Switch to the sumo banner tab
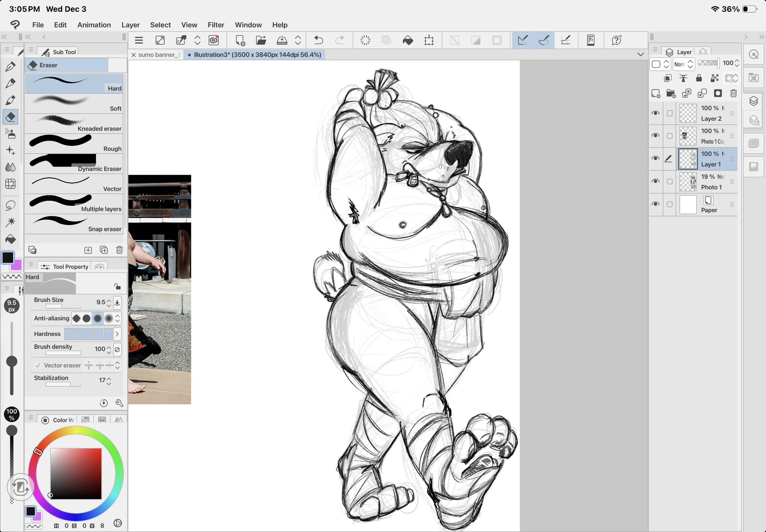Image resolution: width=766 pixels, height=532 pixels. [159, 55]
